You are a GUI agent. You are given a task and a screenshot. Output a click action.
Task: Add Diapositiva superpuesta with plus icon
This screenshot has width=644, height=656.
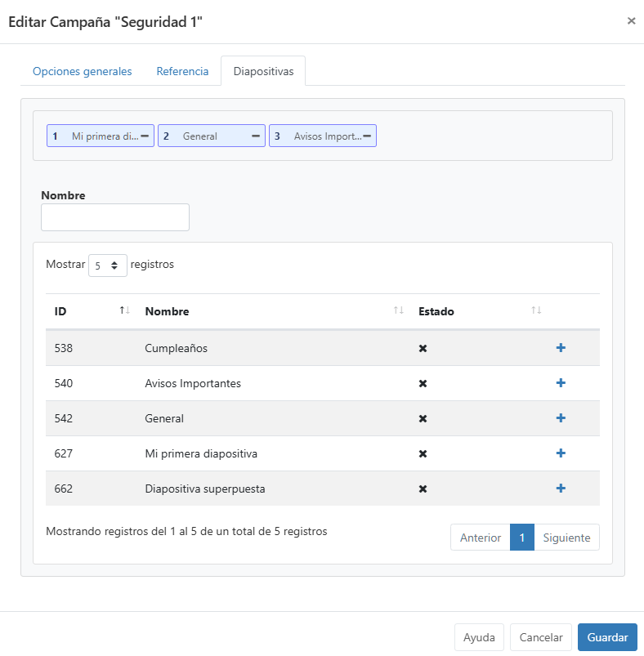[561, 489]
